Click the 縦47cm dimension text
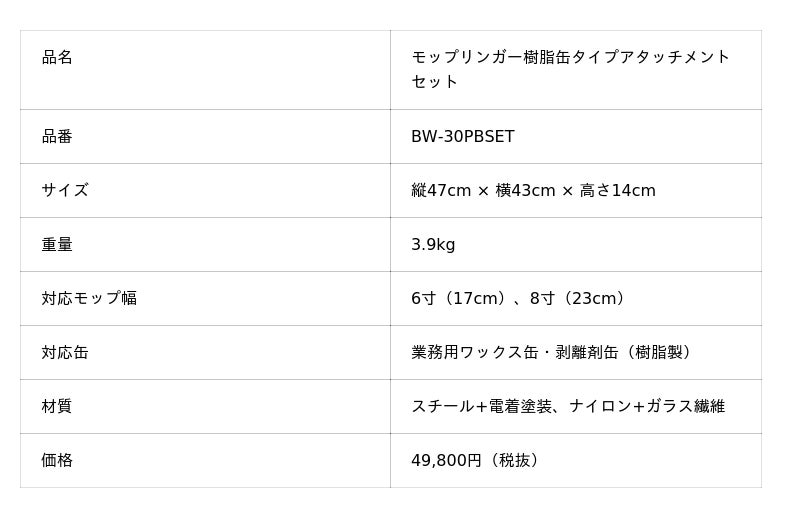The image size is (800, 518). click(x=441, y=191)
